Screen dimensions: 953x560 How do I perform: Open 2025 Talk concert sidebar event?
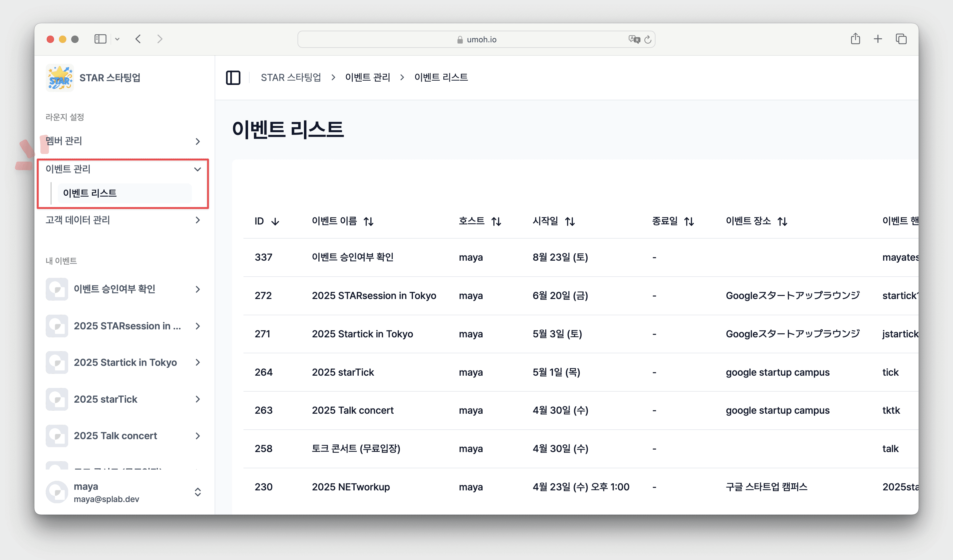115,436
